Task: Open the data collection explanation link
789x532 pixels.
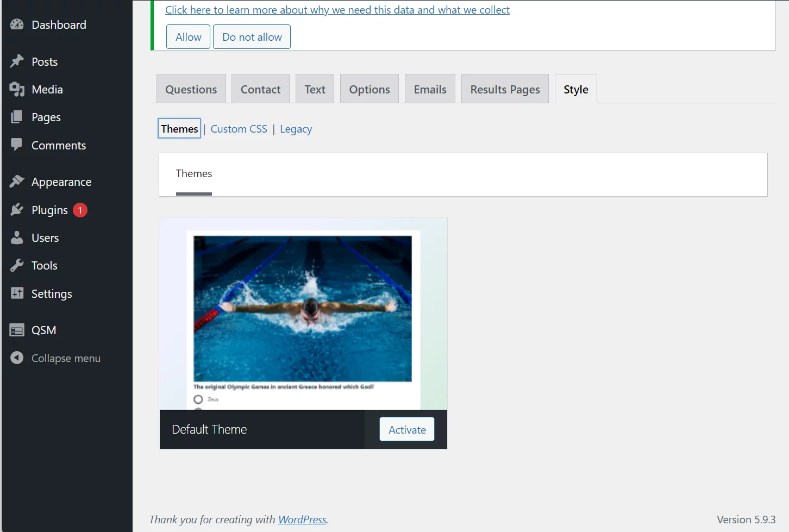Action: [x=337, y=10]
